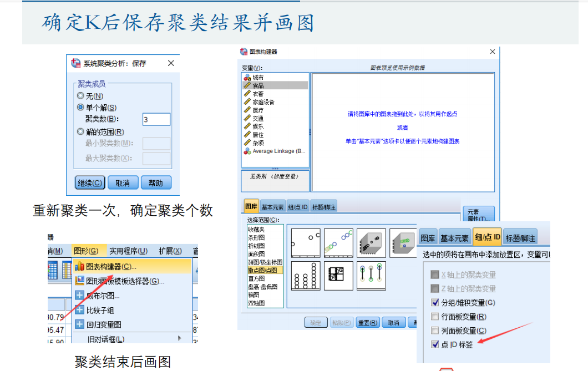Click the data grid toolbar icon left of menu

(53, 270)
